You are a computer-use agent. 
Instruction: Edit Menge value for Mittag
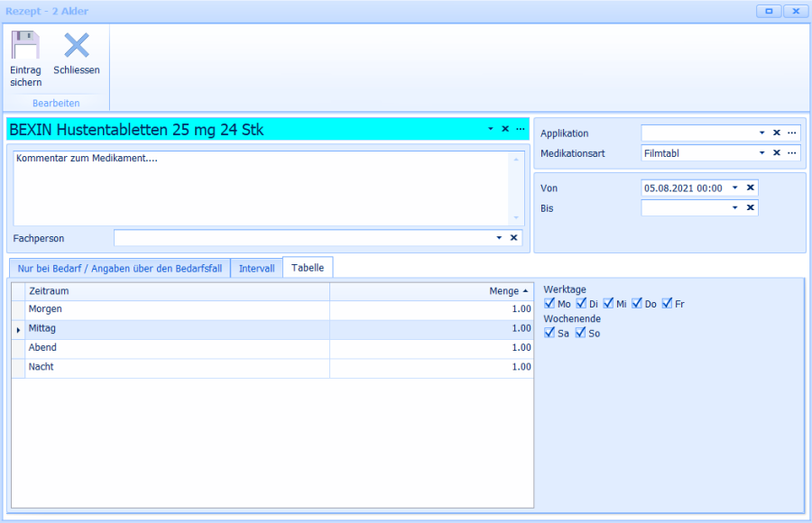(x=431, y=329)
